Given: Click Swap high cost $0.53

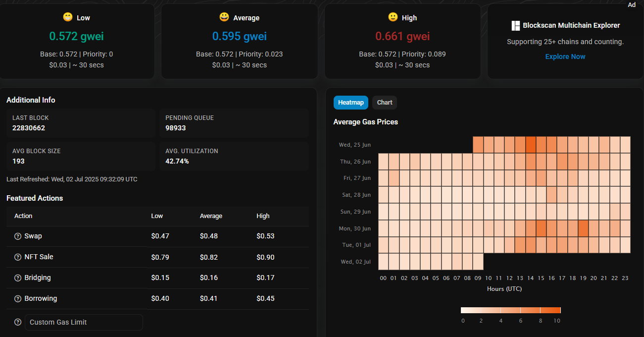Looking at the screenshot, I should [265, 236].
